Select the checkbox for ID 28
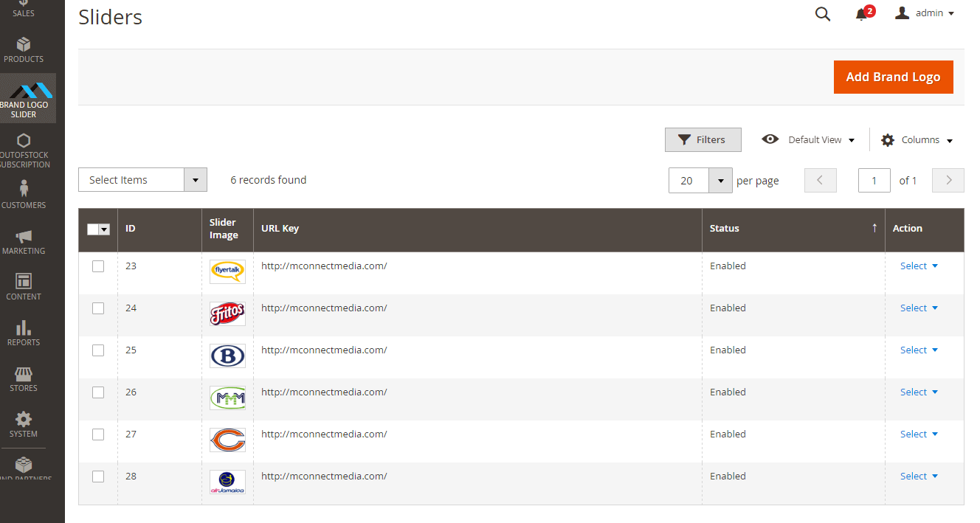The width and height of the screenshot is (980, 523). tap(98, 477)
